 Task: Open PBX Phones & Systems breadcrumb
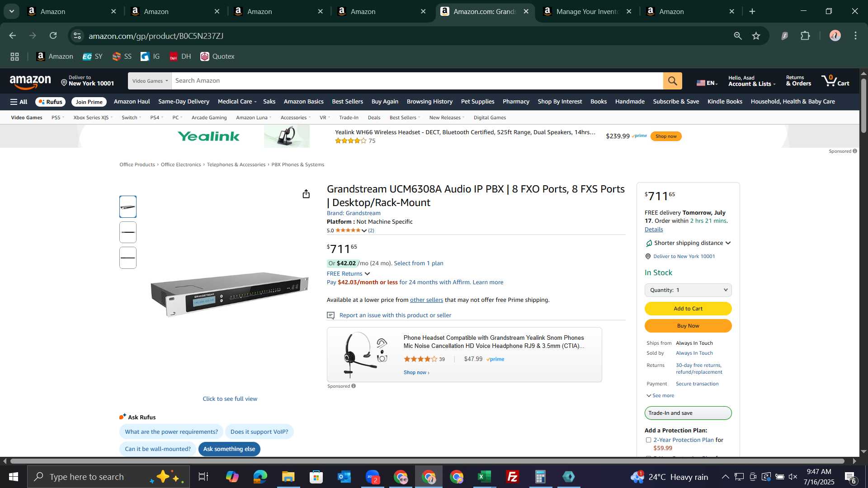(297, 165)
